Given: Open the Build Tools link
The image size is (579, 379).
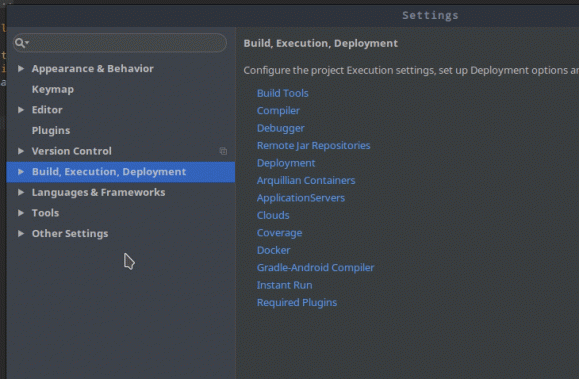Looking at the screenshot, I should pos(283,93).
